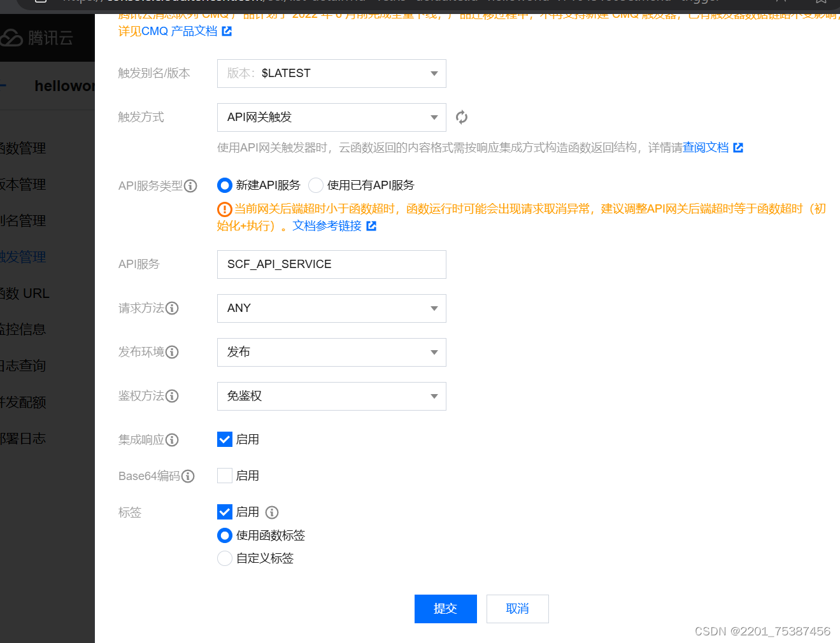840x643 pixels.
Task: Open 并发配额 in the sidebar
Action: (23, 402)
